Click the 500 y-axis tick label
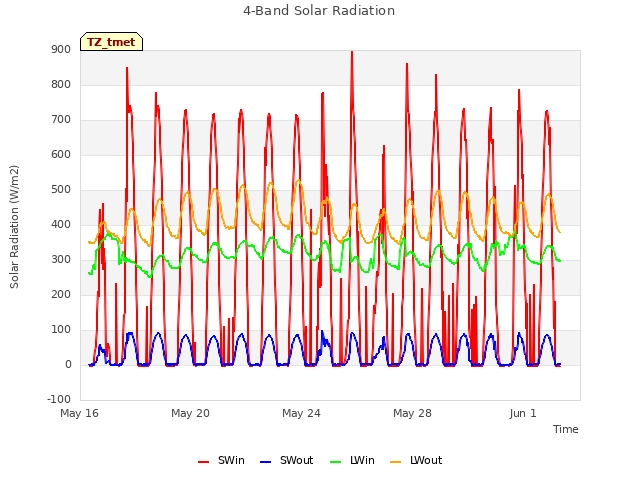640x480 pixels. [61, 189]
